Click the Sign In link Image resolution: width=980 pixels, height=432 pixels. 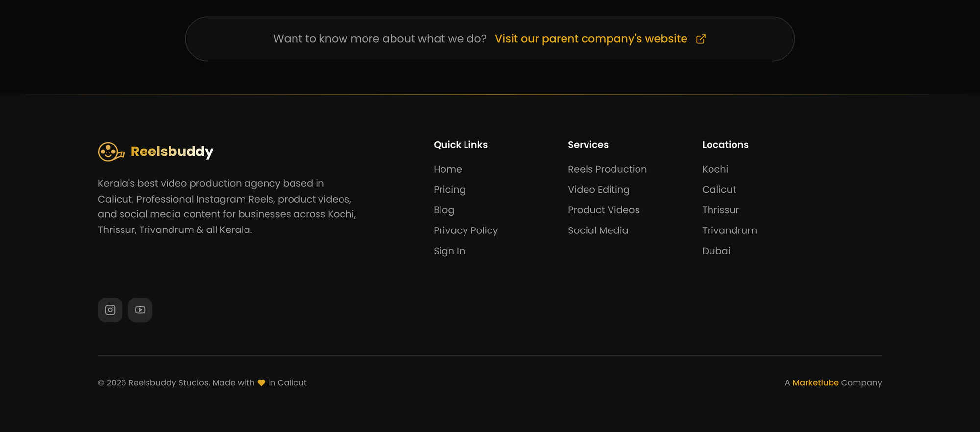(449, 251)
